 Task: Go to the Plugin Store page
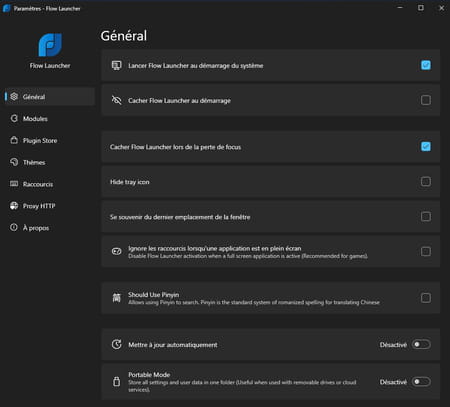tap(49, 140)
